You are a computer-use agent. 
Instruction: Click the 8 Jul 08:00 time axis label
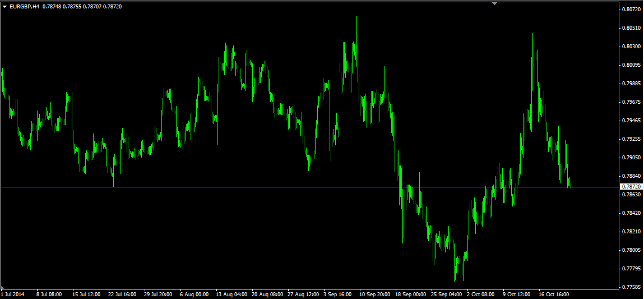[49, 295]
